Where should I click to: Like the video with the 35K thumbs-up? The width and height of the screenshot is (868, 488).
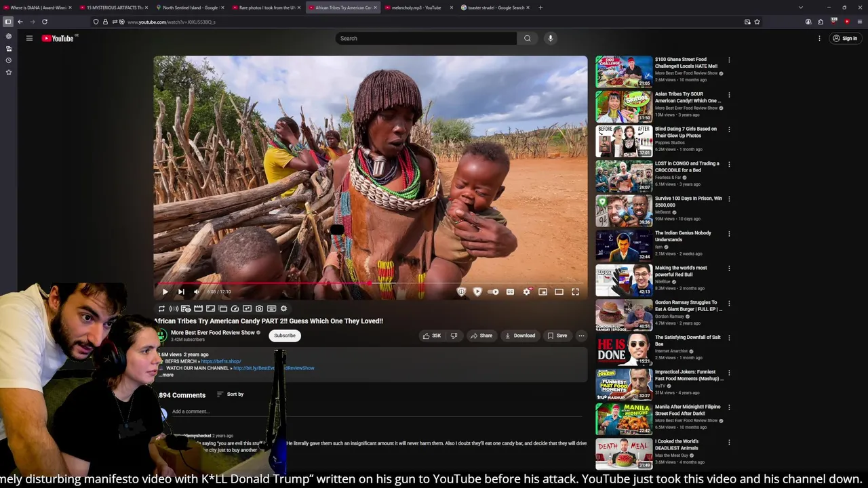pos(431,335)
